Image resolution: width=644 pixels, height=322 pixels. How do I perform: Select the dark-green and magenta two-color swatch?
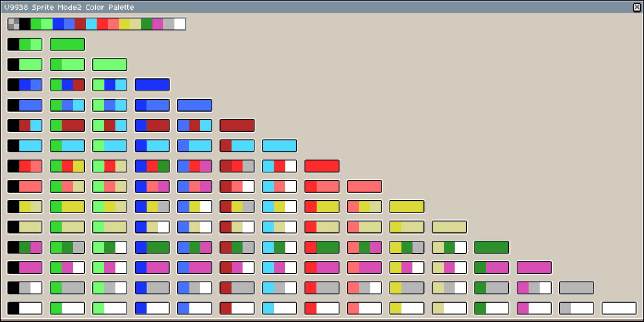point(491,268)
